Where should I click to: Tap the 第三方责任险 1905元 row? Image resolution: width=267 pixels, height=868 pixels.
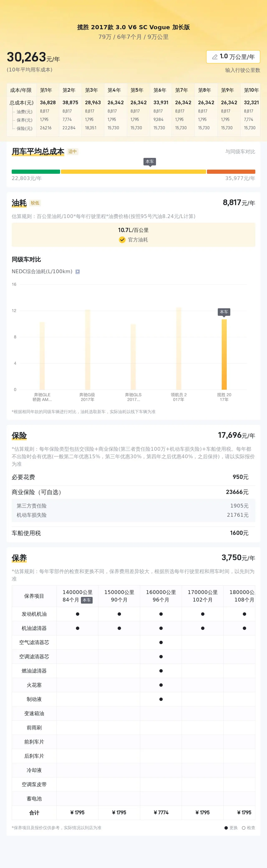133,506
